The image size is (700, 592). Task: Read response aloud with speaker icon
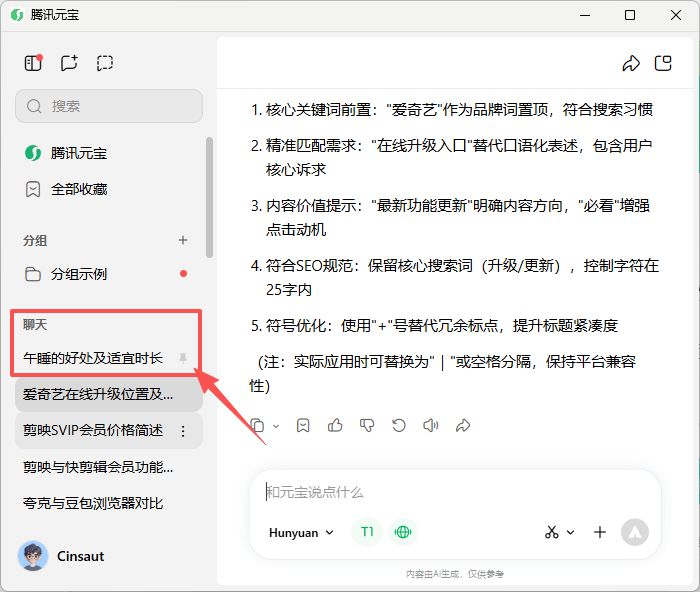431,425
